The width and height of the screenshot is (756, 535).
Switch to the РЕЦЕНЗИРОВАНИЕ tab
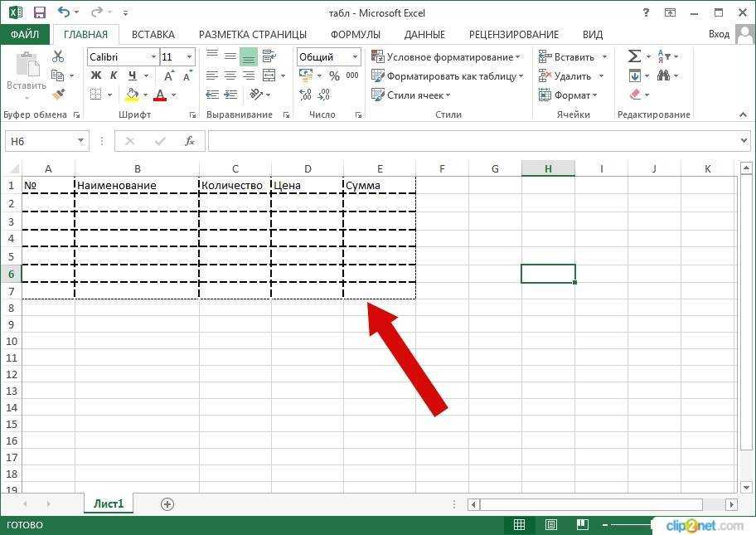point(513,35)
